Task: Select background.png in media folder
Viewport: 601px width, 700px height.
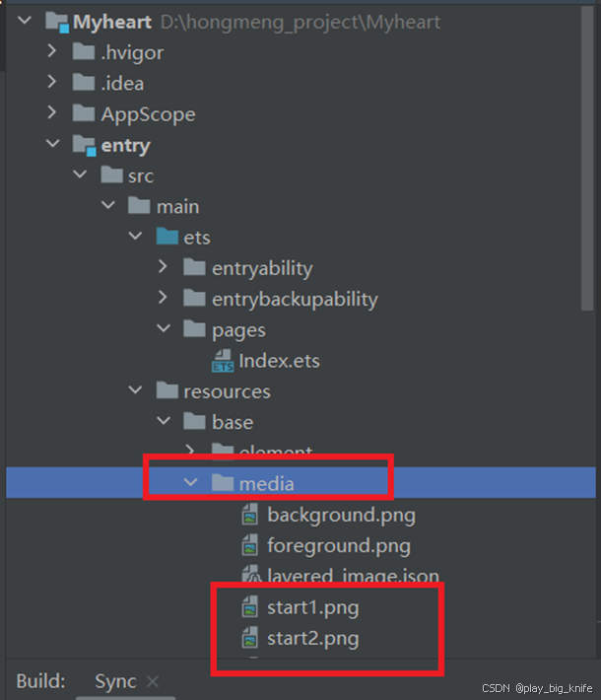Action: click(341, 515)
